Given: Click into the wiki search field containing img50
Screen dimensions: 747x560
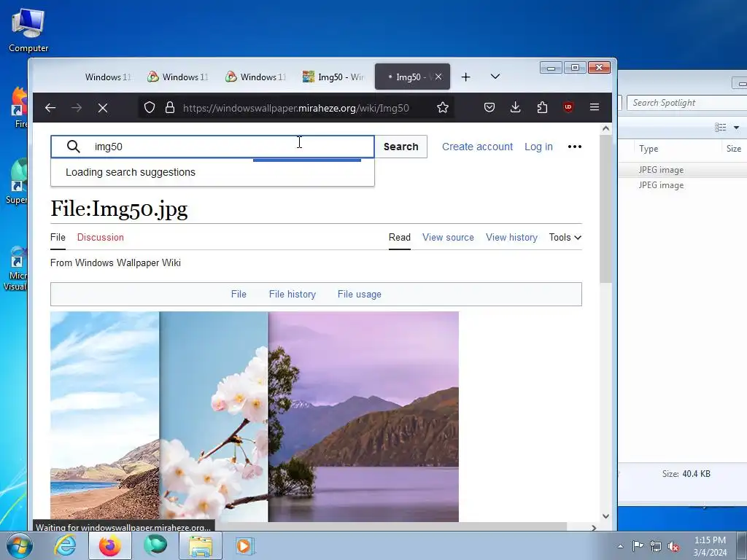Looking at the screenshot, I should pyautogui.click(x=212, y=147).
